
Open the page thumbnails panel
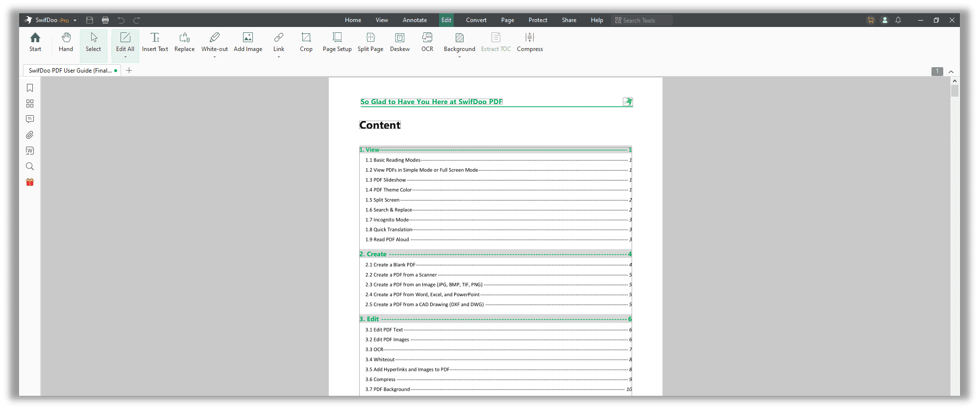(30, 103)
